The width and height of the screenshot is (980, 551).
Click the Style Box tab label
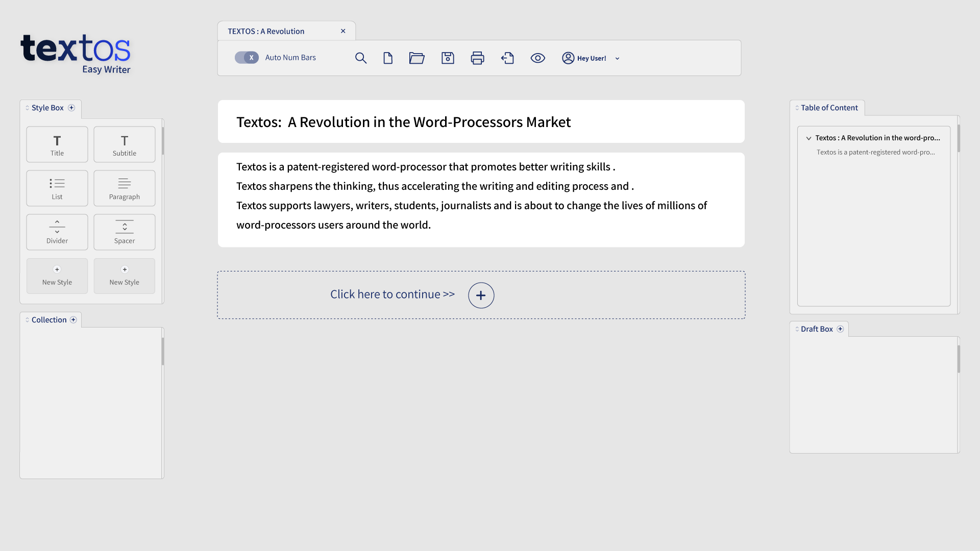(x=47, y=108)
